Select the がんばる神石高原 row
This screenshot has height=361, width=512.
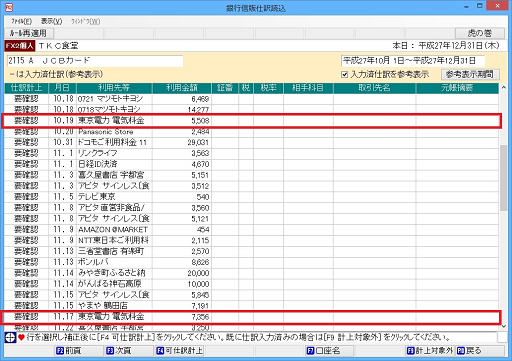point(252,284)
